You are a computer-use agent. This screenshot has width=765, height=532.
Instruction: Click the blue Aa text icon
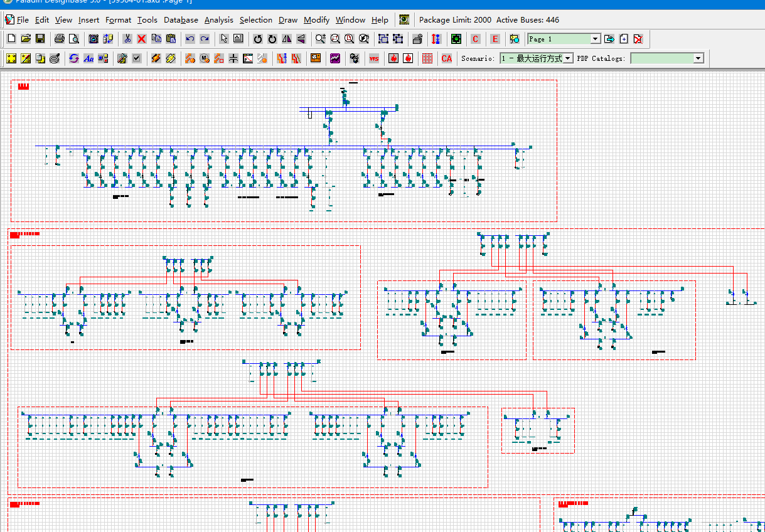(x=88, y=58)
